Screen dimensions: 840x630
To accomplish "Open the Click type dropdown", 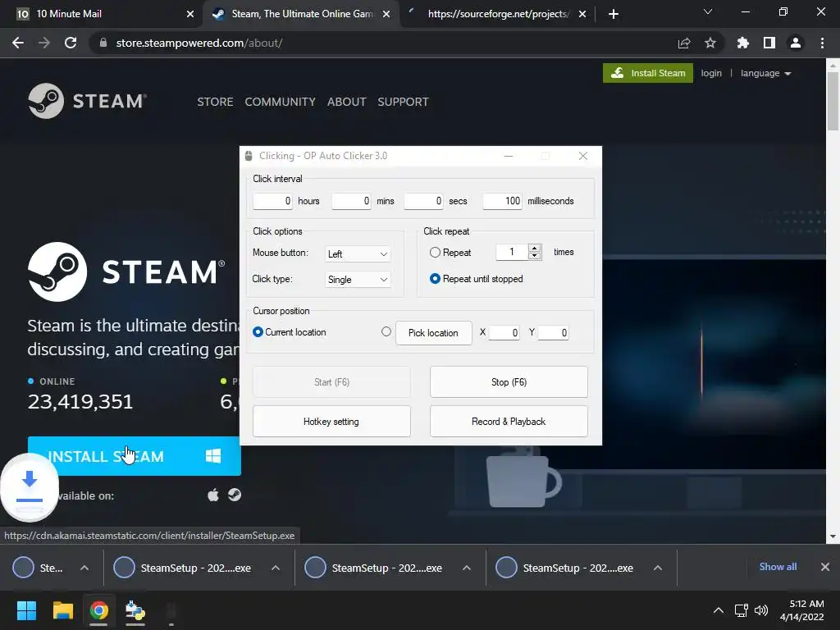I will click(x=358, y=280).
